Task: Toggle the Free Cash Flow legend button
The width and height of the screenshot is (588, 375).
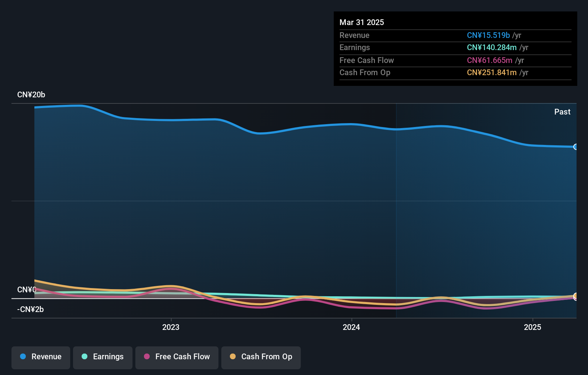Action: [177, 357]
